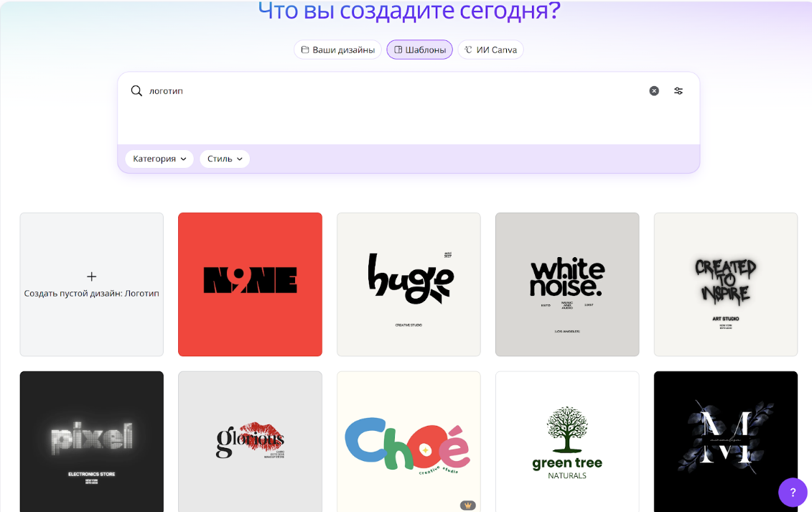Viewport: 812px width, 512px height.
Task: Click the crown premium badge on Chloé template
Action: [468, 506]
